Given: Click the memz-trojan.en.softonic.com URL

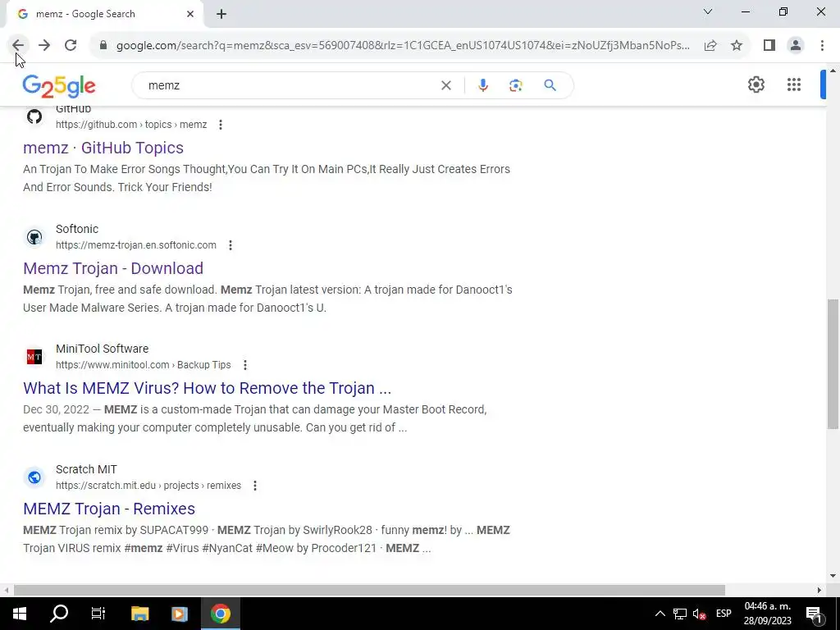Looking at the screenshot, I should point(136,245).
